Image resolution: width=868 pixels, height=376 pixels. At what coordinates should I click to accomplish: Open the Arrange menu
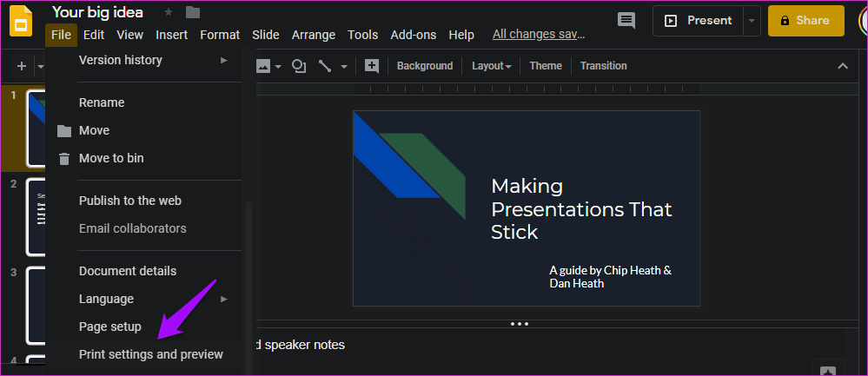click(314, 35)
